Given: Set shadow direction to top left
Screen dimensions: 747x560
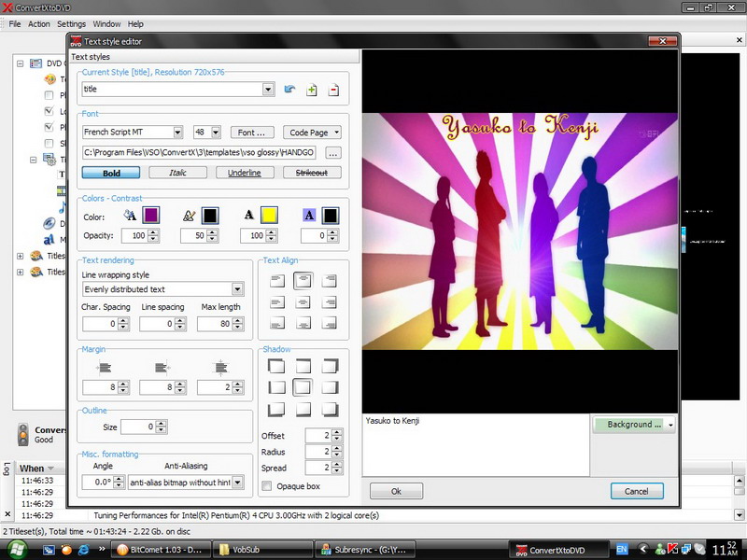Looking at the screenshot, I should pyautogui.click(x=276, y=366).
